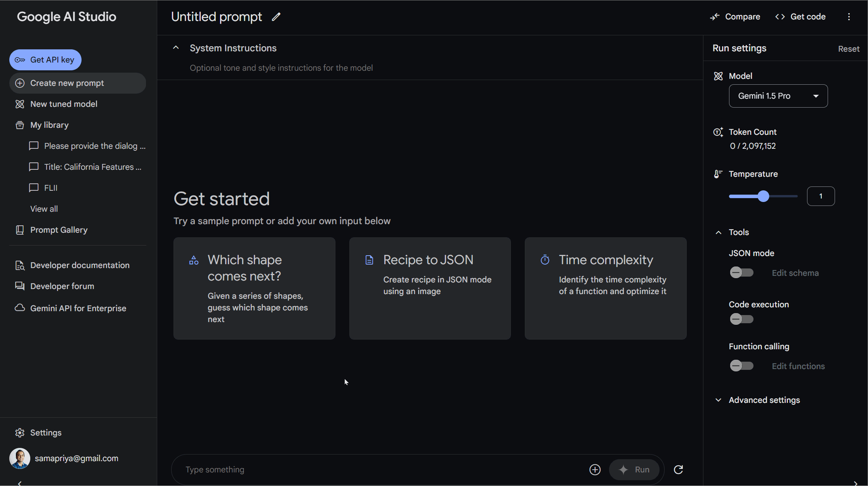Click the Get API key button
Image resolution: width=868 pixels, height=486 pixels.
coord(45,60)
